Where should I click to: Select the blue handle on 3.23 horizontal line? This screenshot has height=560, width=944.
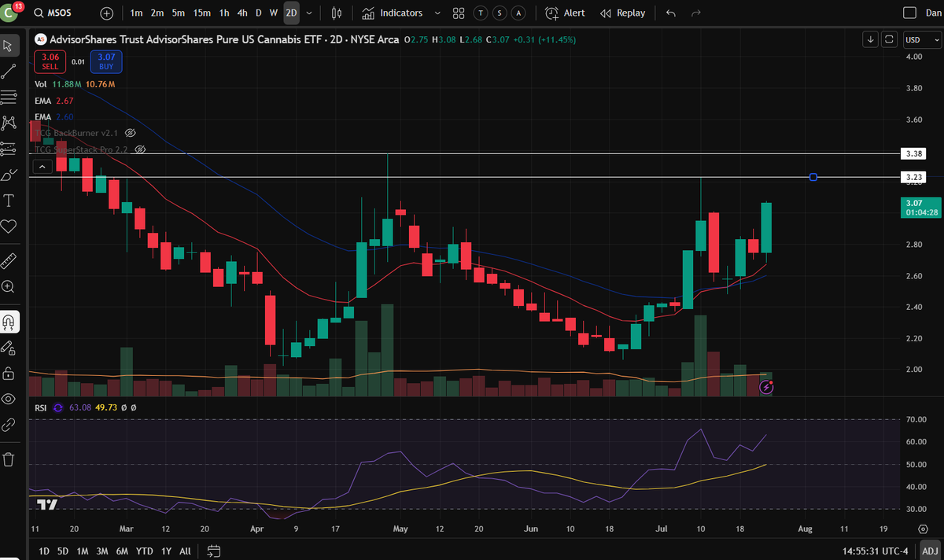pos(813,177)
